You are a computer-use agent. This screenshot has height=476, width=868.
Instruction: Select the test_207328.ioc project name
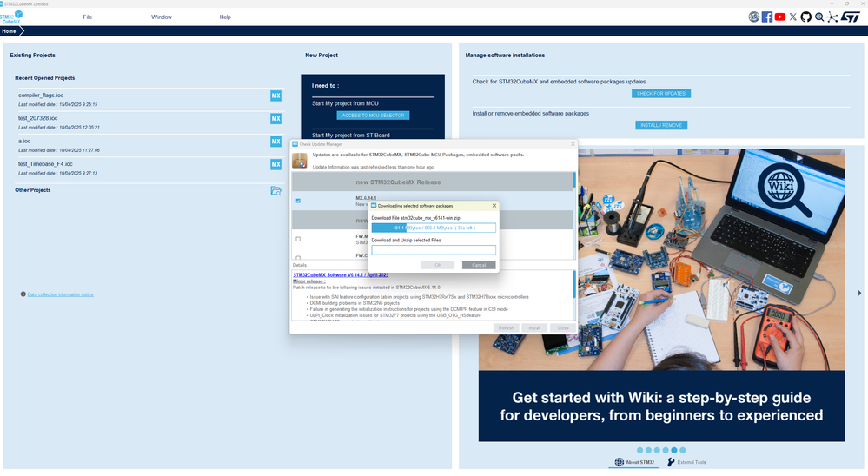point(37,118)
